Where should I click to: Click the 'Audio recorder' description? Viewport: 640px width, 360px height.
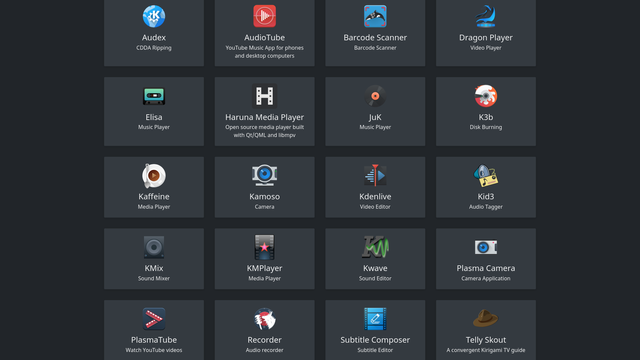264,350
